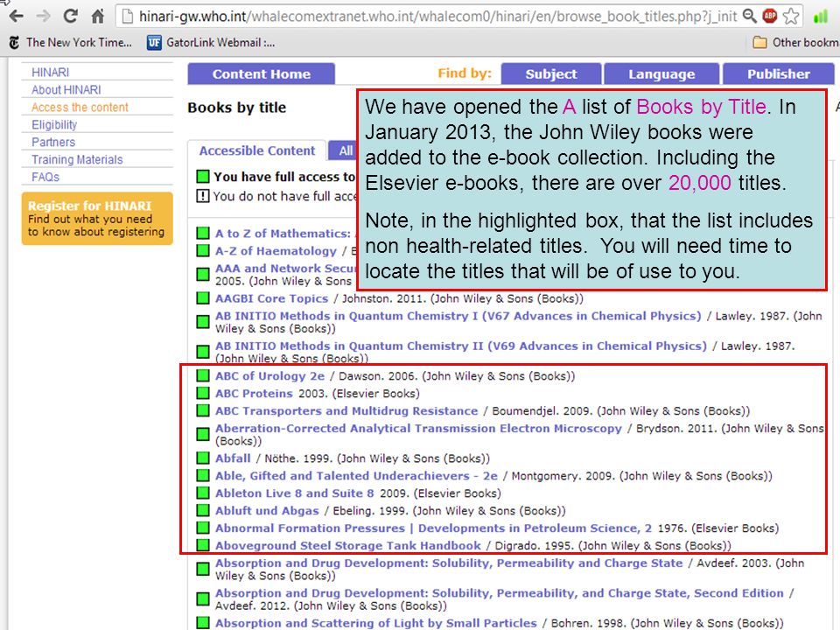
Task: Open the HINARI sidebar link
Action: [x=50, y=73]
